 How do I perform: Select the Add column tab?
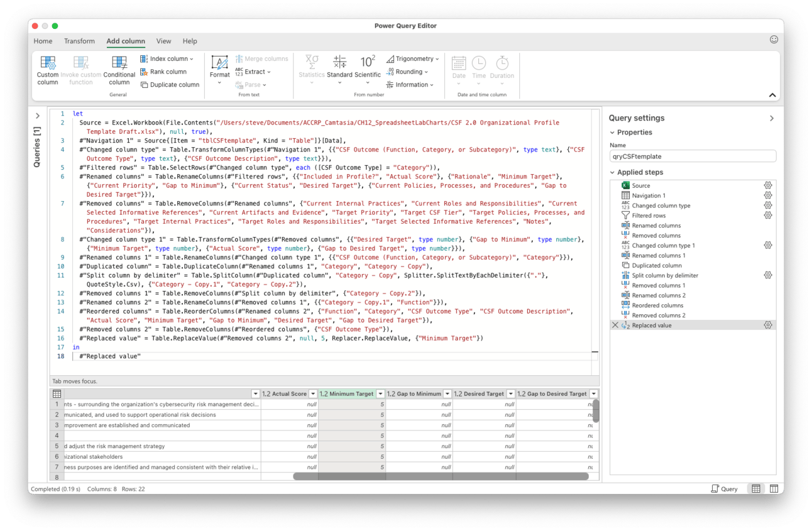pyautogui.click(x=126, y=41)
